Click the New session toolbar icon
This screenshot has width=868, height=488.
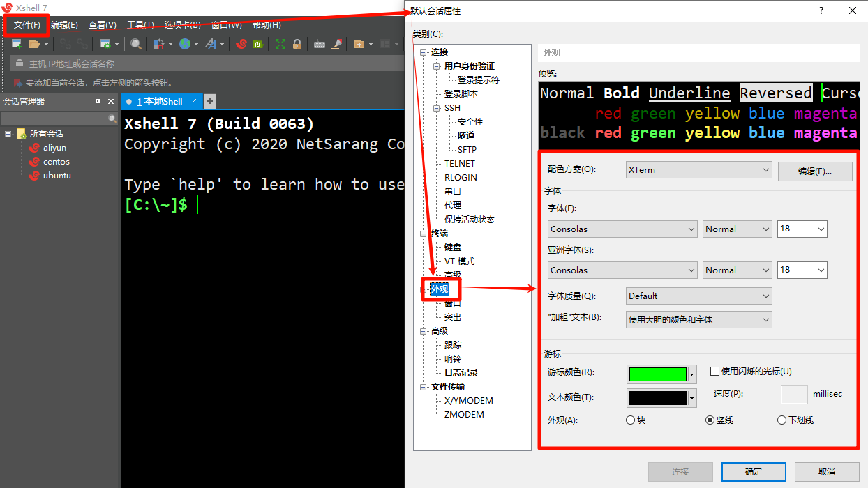17,44
